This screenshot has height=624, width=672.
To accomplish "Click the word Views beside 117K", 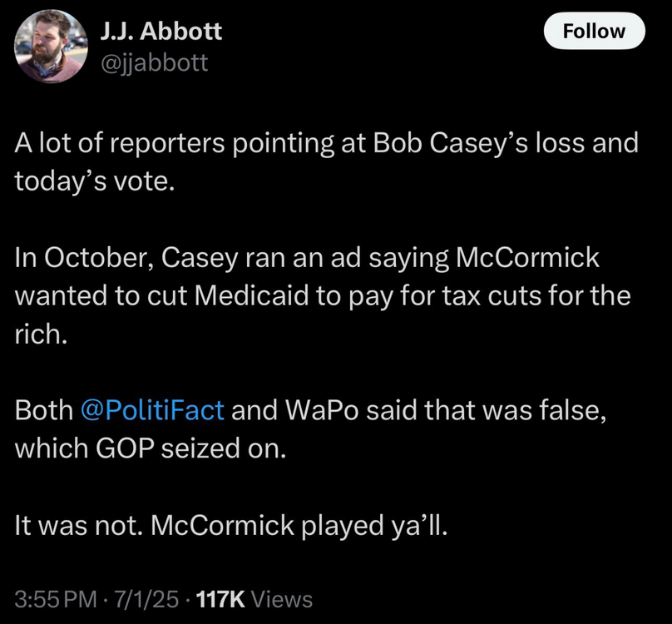I will click(281, 598).
